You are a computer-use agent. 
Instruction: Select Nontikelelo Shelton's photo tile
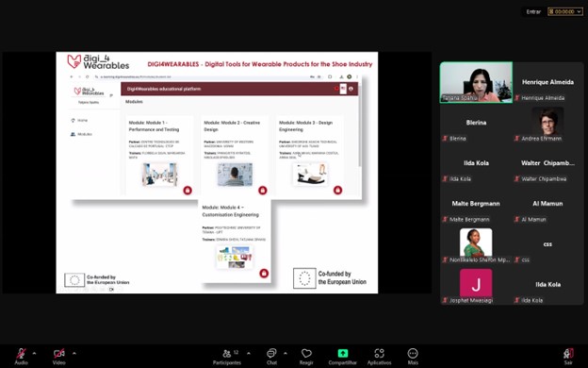point(476,244)
